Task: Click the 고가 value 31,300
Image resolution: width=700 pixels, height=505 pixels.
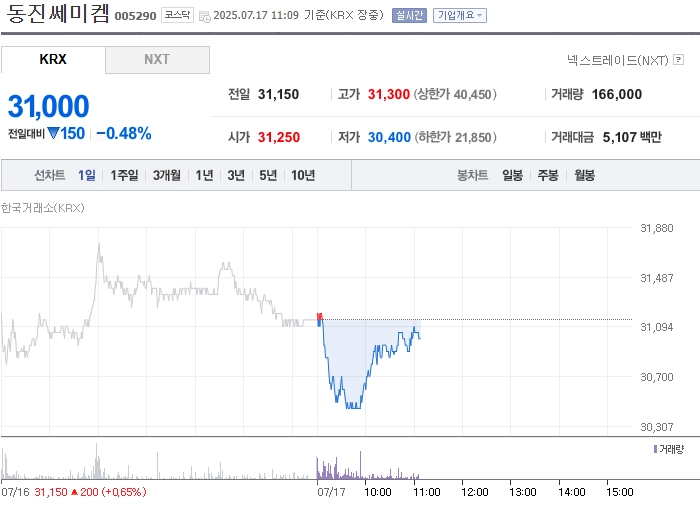Action: pos(388,94)
